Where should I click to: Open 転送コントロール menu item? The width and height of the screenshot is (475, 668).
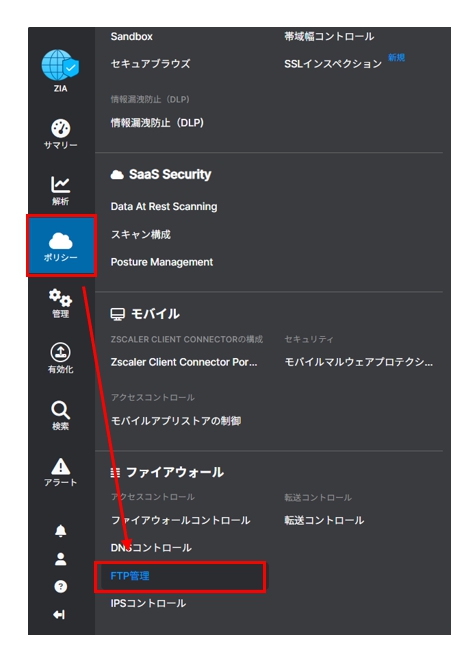[324, 520]
